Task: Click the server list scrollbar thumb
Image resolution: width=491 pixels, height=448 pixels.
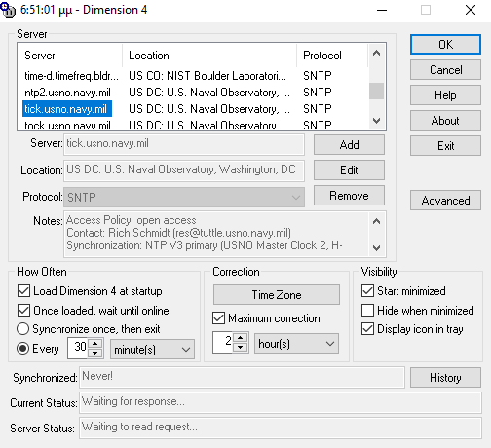Action: click(376, 91)
